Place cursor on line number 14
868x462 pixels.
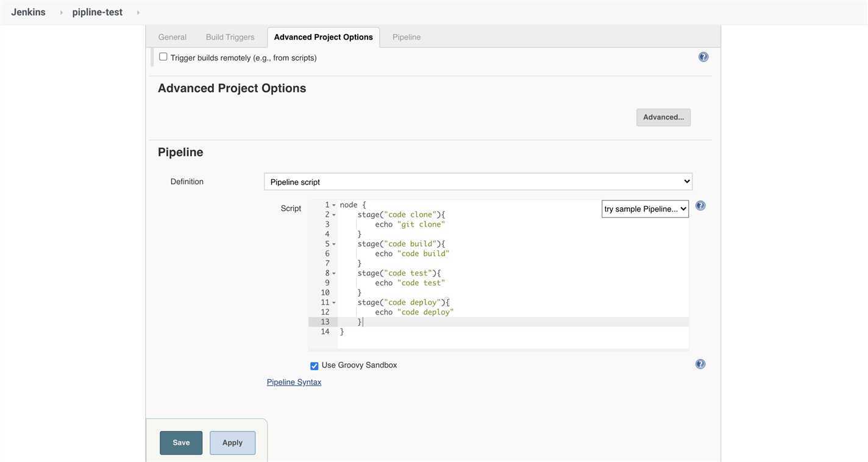325,332
